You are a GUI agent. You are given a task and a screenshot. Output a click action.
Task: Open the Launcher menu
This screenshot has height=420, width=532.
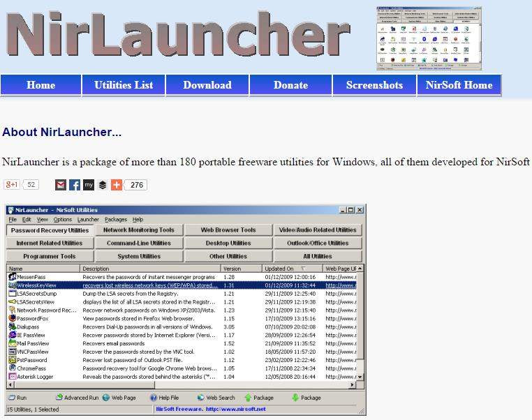coord(88,219)
